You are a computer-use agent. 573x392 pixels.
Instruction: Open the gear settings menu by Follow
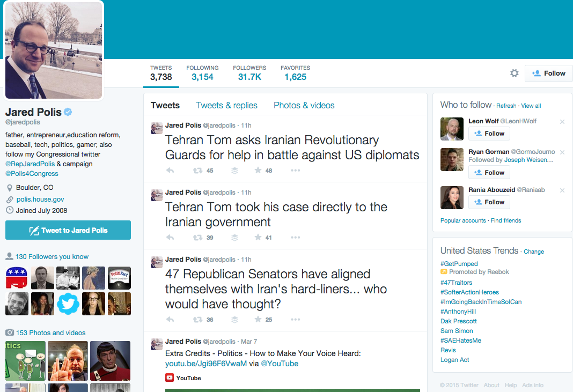click(x=514, y=73)
